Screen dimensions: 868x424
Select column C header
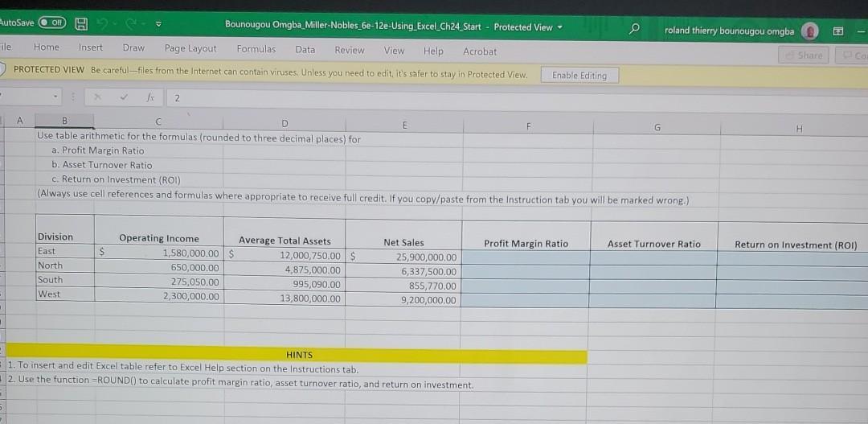click(158, 121)
